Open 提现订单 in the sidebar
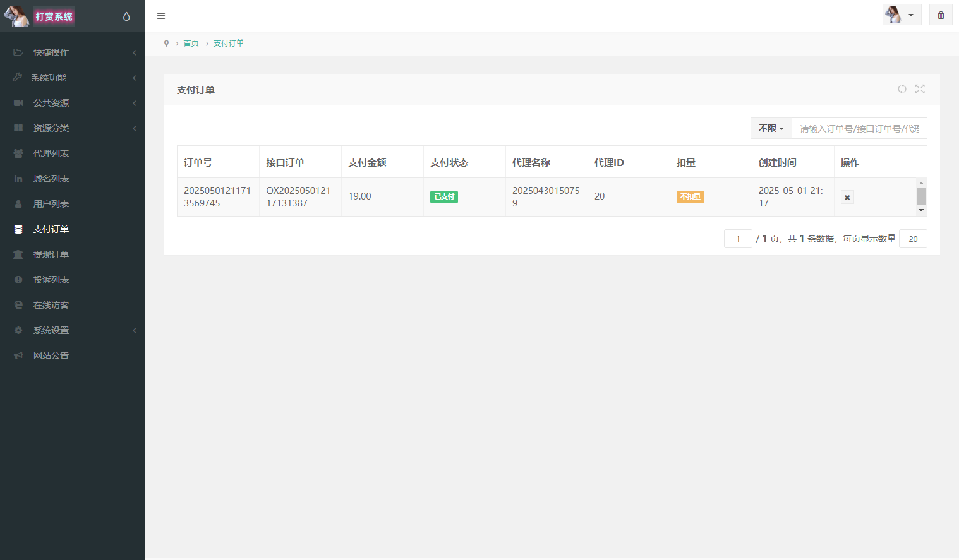Image resolution: width=959 pixels, height=560 pixels. pos(51,254)
